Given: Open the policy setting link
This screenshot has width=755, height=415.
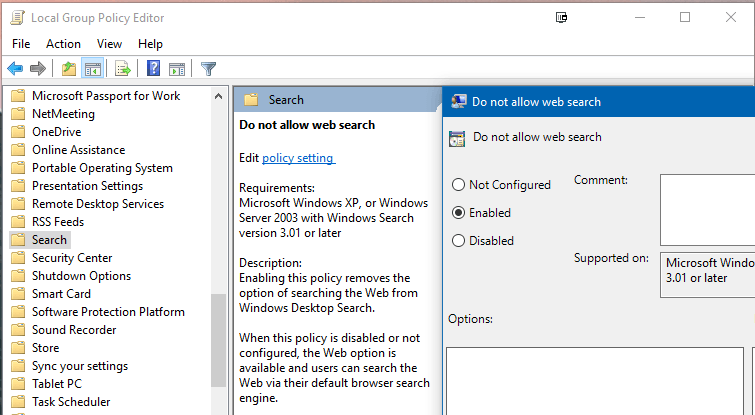Looking at the screenshot, I should click(298, 158).
